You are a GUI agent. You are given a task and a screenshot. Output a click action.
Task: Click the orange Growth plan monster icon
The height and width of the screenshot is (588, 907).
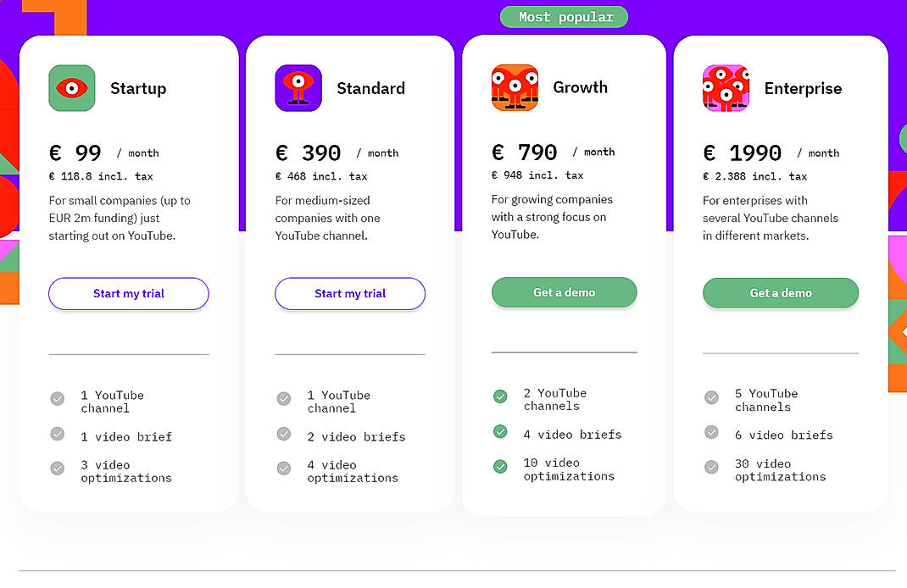coord(515,86)
